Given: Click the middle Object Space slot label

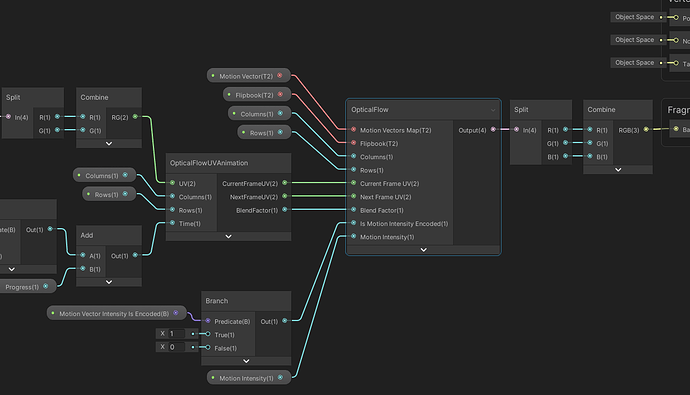Looking at the screenshot, I should [x=635, y=40].
